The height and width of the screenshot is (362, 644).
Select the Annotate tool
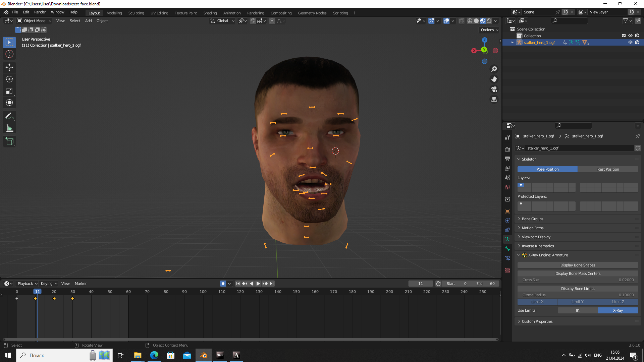(x=9, y=116)
